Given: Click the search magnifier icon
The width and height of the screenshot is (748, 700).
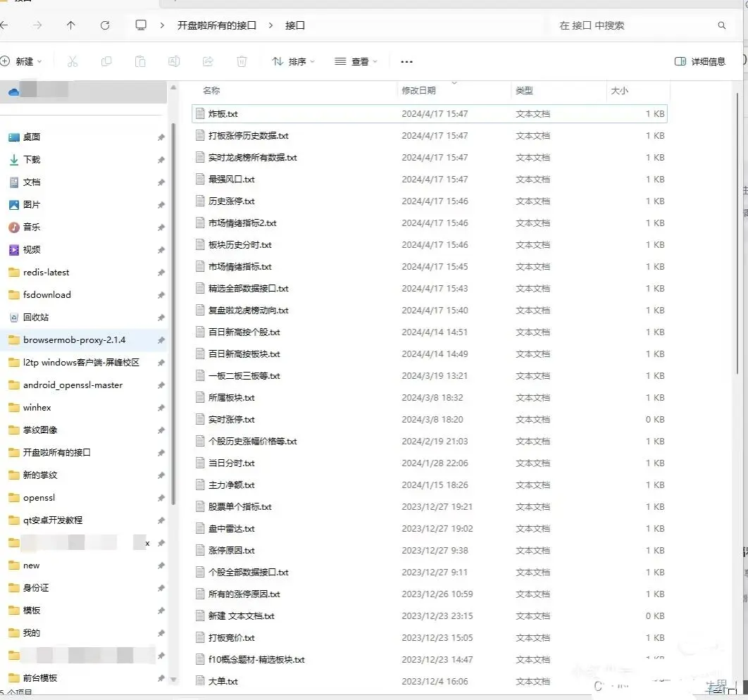Looking at the screenshot, I should pos(721,25).
